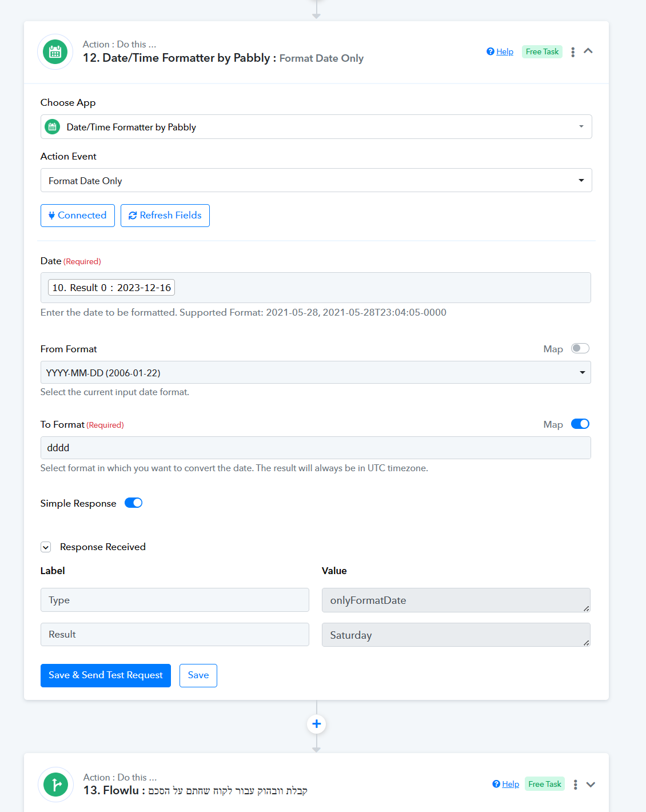
Task: Click the Type label field
Action: [175, 600]
